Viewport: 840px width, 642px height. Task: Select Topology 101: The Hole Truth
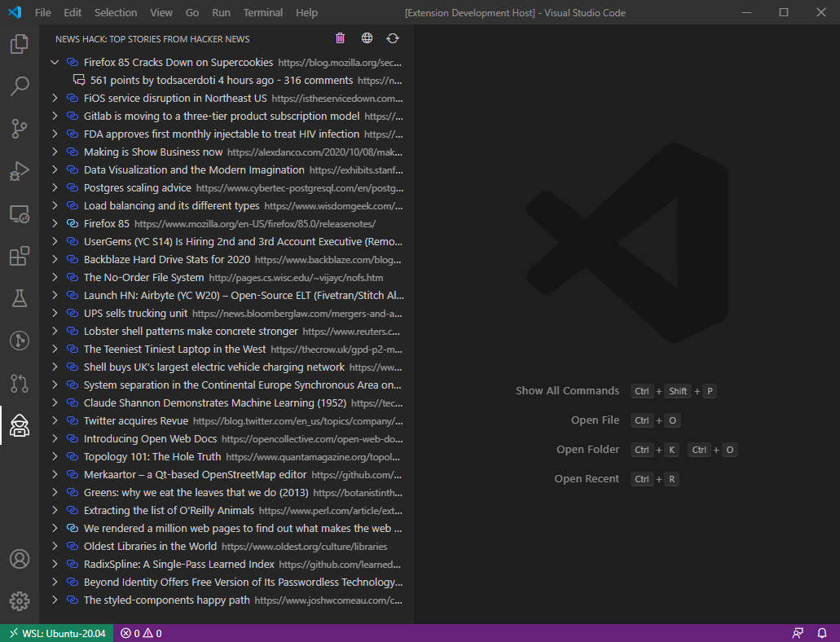click(226, 456)
